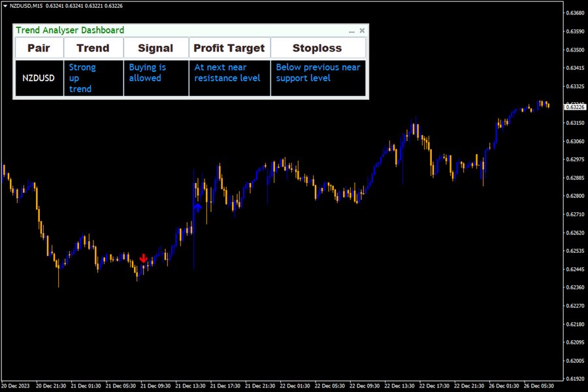This screenshot has height=392, width=588.
Task: Click the '20 Dec 2023' time axis label
Action: click(16, 385)
